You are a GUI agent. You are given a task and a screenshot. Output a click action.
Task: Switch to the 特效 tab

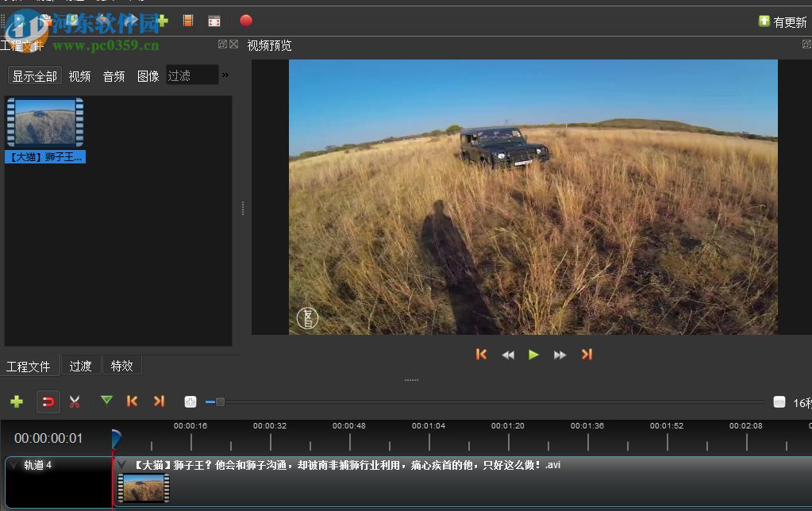click(122, 366)
